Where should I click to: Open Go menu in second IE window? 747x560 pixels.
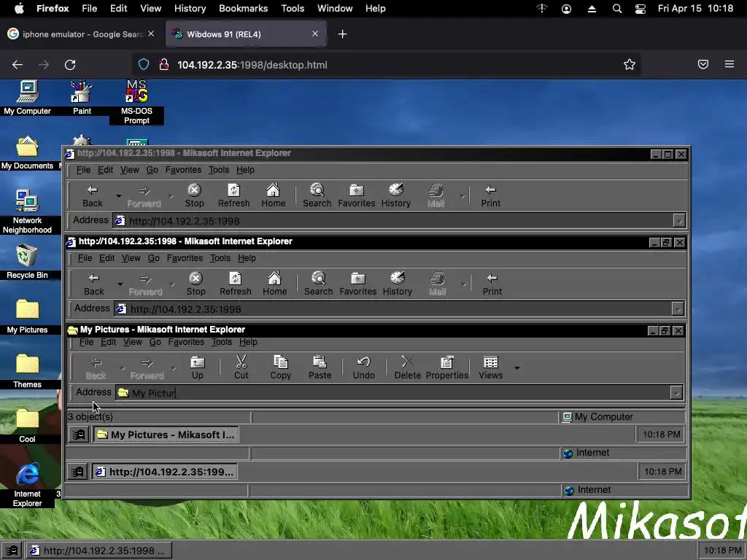pyautogui.click(x=153, y=258)
